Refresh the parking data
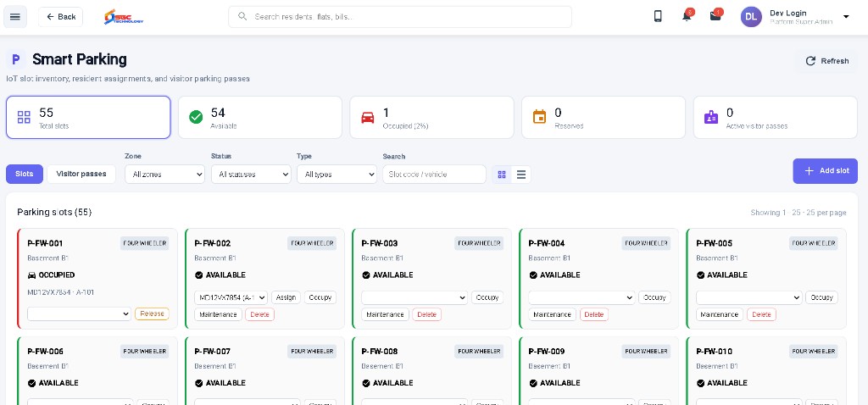 (x=826, y=61)
